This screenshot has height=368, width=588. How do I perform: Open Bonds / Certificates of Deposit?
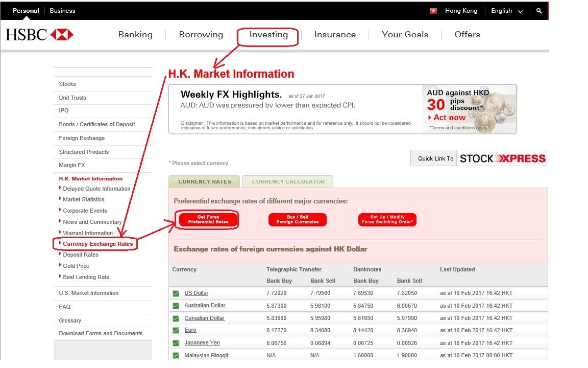[x=97, y=124]
